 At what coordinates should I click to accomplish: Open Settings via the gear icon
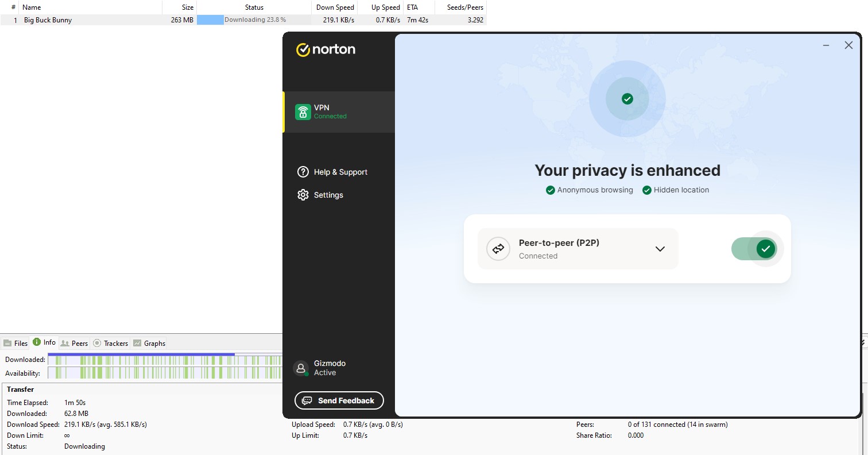coord(303,195)
